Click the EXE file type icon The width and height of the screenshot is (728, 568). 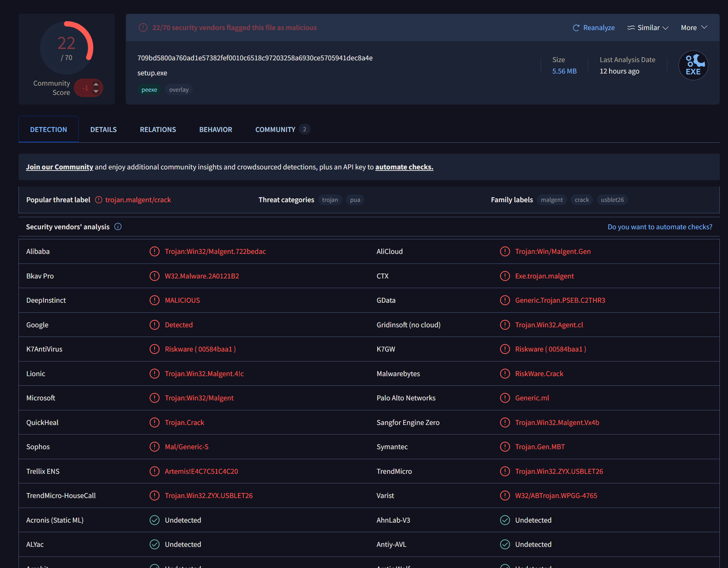(693, 65)
